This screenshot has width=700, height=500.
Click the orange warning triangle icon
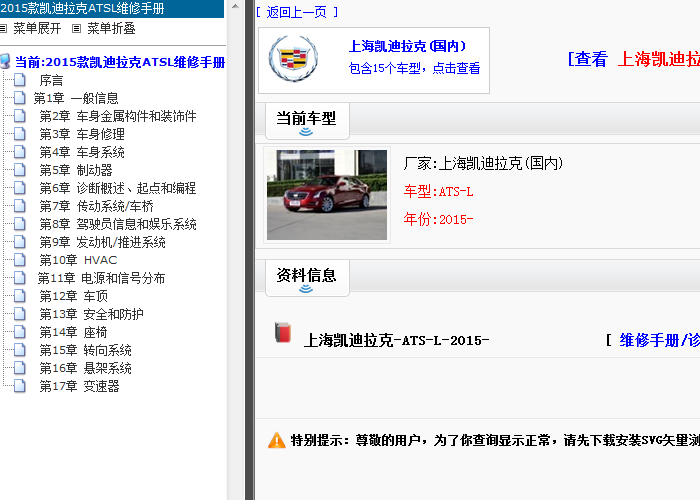277,440
